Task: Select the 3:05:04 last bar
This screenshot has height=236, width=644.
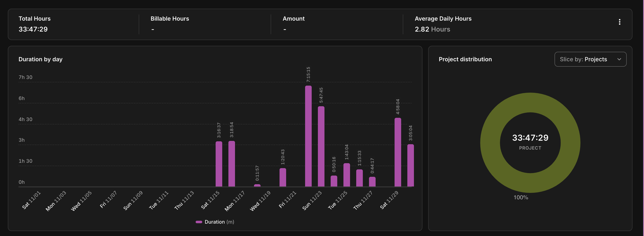Action: coord(410,165)
